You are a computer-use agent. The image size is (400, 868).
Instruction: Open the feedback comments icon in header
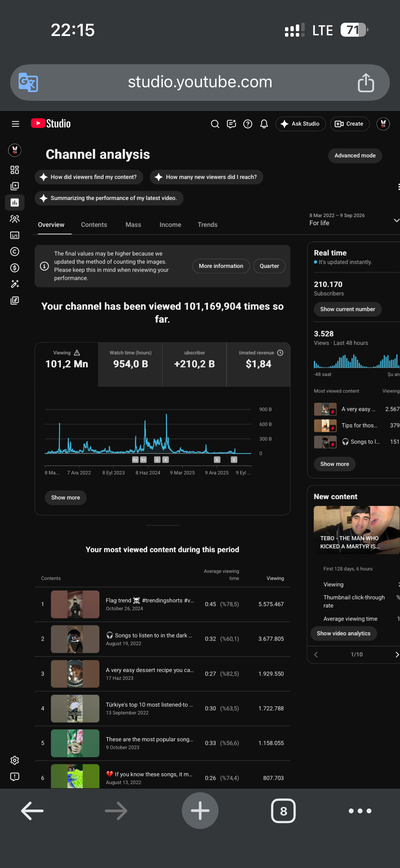click(231, 124)
